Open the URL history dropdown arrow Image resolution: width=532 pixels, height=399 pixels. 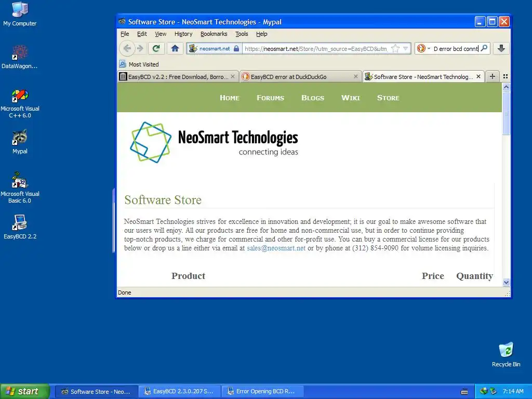[405, 48]
